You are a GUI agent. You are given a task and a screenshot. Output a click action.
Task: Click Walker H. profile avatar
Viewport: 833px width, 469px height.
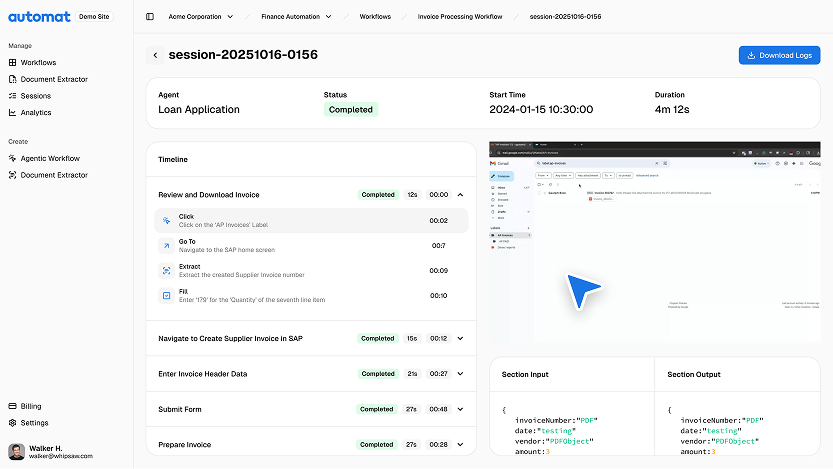pos(16,452)
